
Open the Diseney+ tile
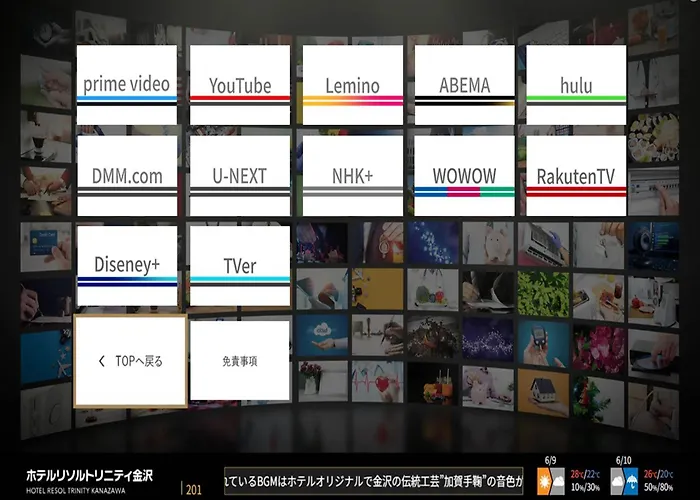(127, 266)
